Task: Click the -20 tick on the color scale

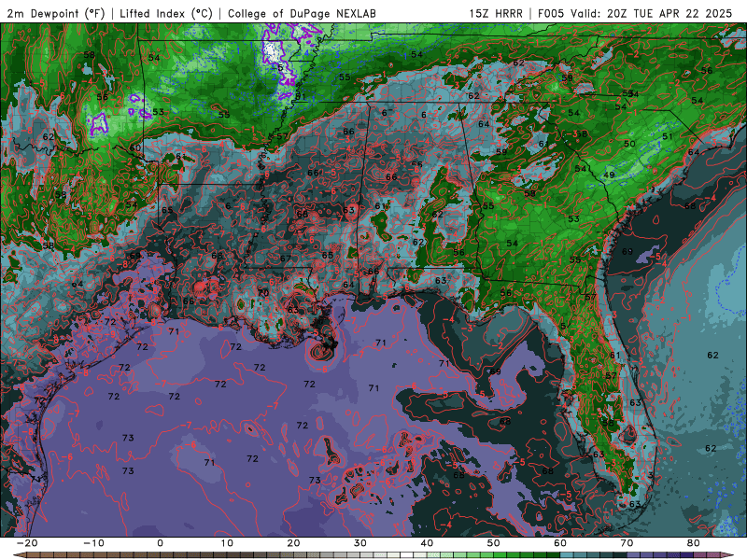Action: click(x=27, y=543)
